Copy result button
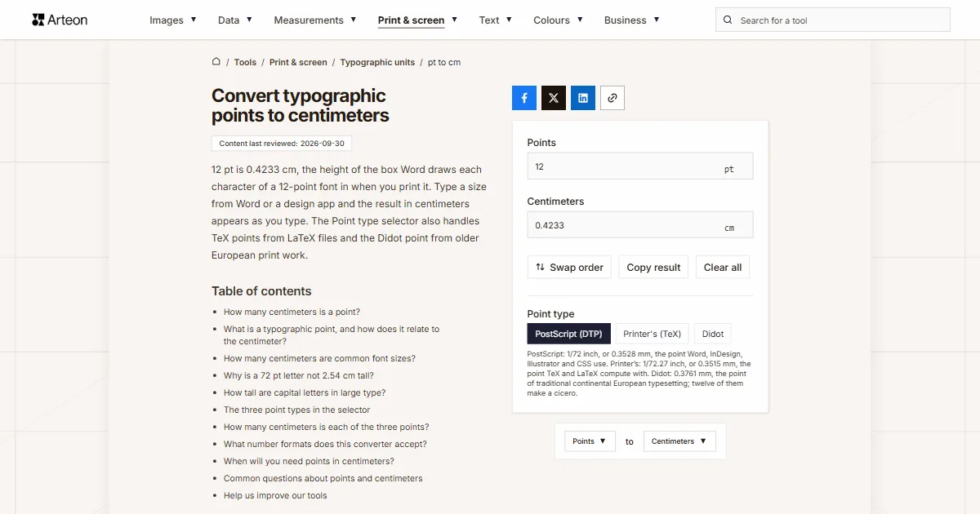The width and height of the screenshot is (980, 514). [653, 268]
